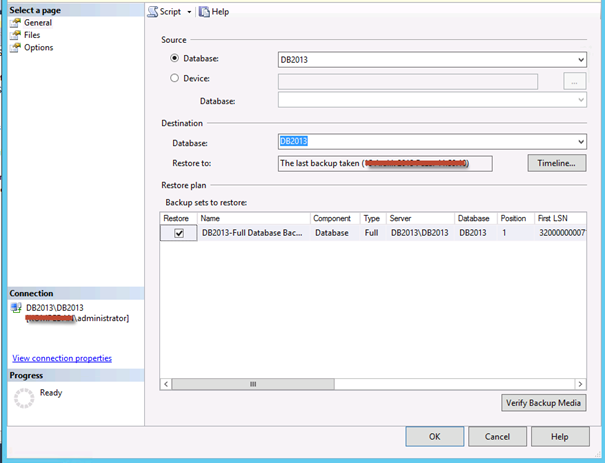Image resolution: width=605 pixels, height=463 pixels.
Task: Click the device browse ellipsis button
Action: [x=574, y=81]
